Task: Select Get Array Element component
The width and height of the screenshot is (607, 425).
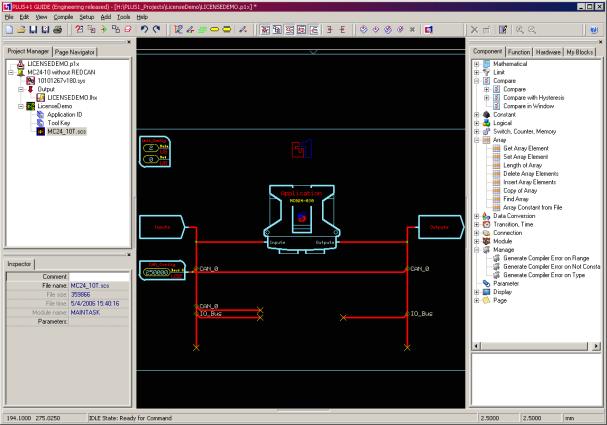Action: (526, 148)
